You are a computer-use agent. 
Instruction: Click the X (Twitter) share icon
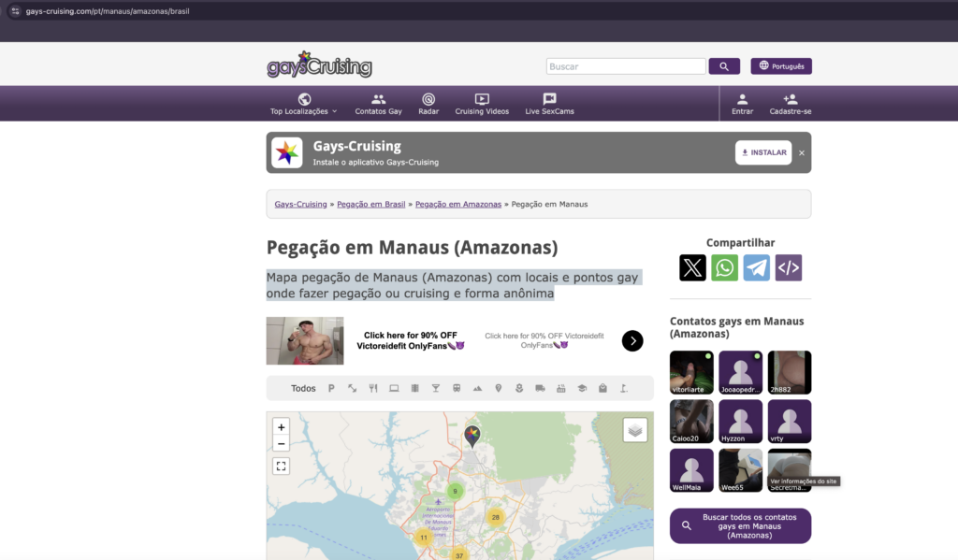[x=692, y=268]
